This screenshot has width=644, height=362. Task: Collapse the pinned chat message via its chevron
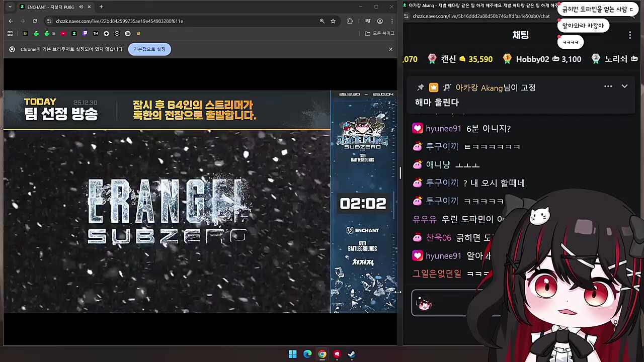(624, 86)
